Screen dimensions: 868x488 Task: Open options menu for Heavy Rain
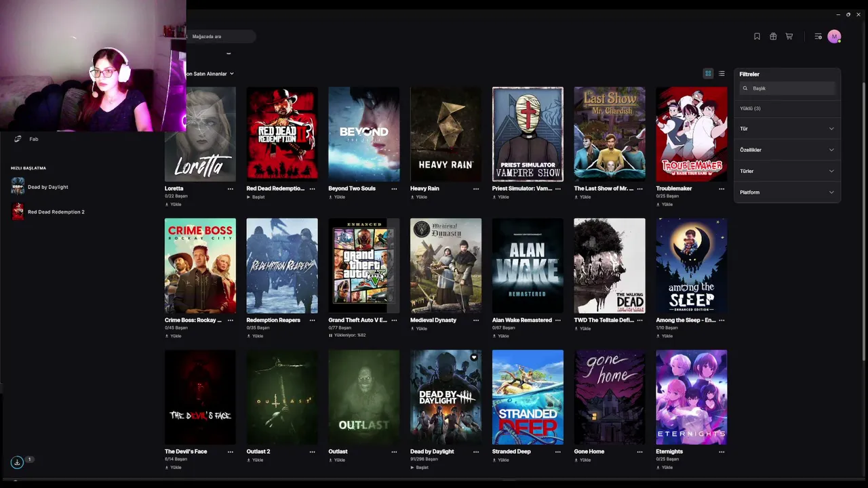coord(476,189)
